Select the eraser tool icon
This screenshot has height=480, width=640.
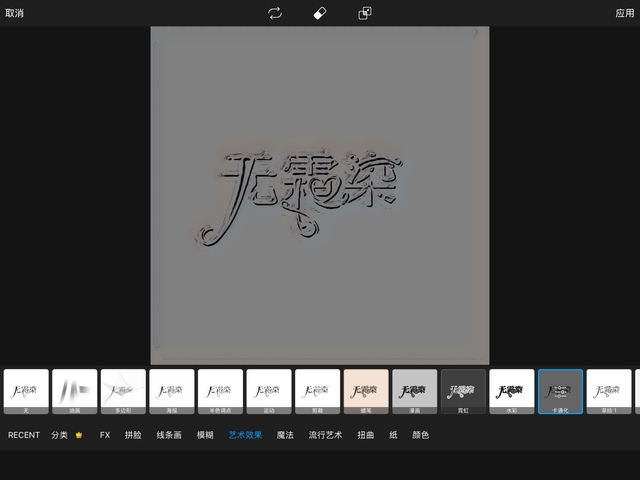pos(320,13)
